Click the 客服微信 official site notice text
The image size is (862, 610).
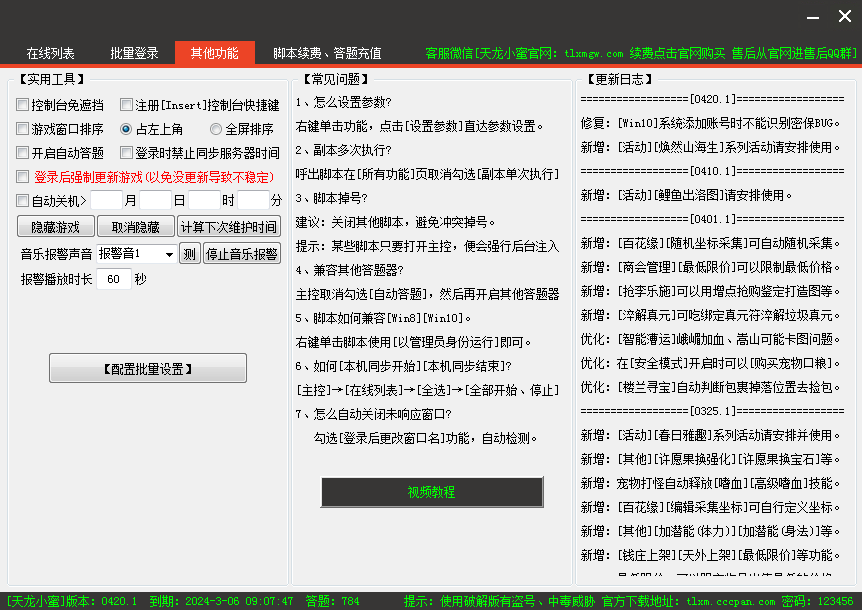click(641, 53)
